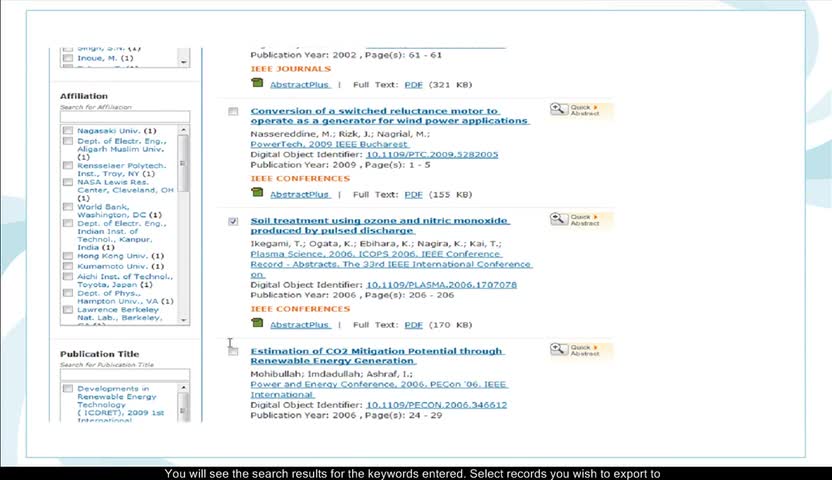
Task: Check Lawrence Berkeley Nat. Lab. filter
Action: click(68, 309)
